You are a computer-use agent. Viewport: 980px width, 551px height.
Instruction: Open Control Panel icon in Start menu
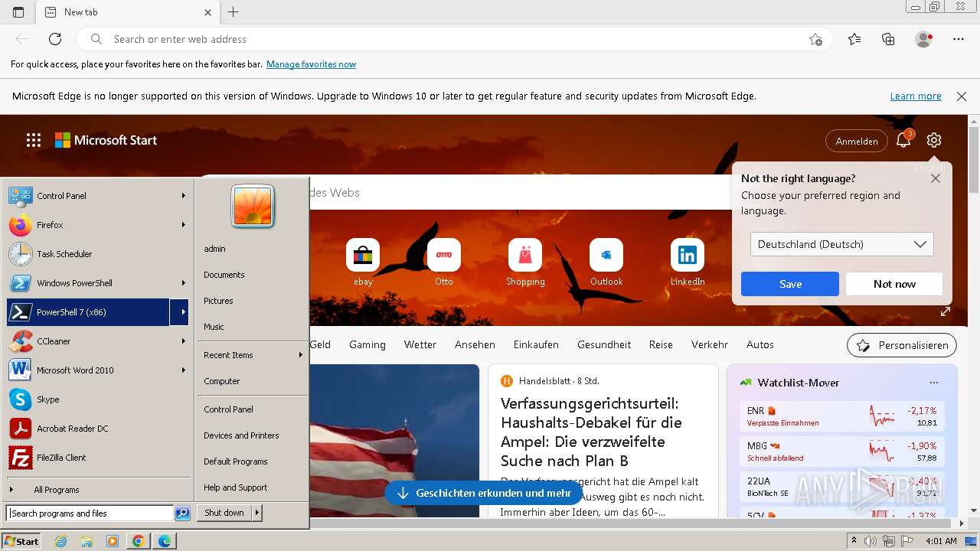[20, 196]
